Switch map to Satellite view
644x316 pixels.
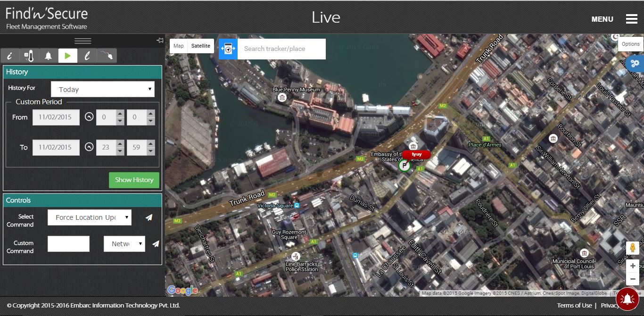click(201, 46)
